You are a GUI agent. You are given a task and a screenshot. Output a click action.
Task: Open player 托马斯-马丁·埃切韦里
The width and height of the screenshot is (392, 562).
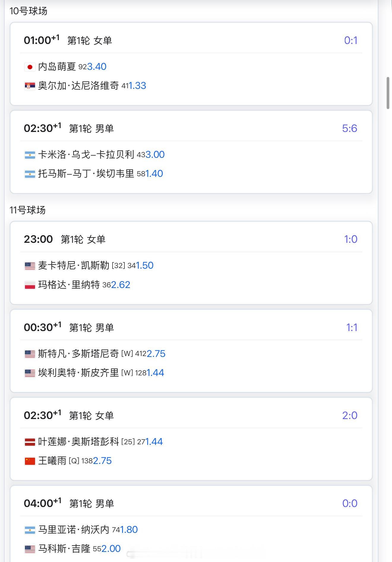tap(86, 174)
